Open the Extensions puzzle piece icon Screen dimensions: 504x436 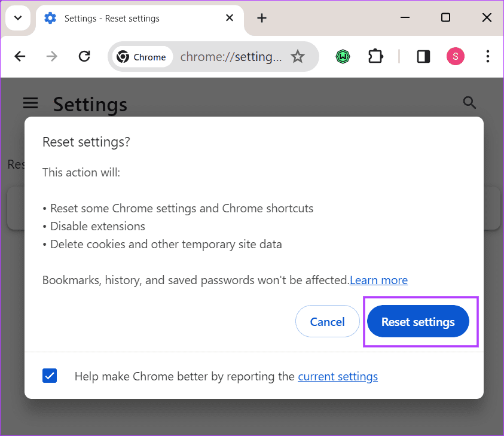[x=375, y=56]
